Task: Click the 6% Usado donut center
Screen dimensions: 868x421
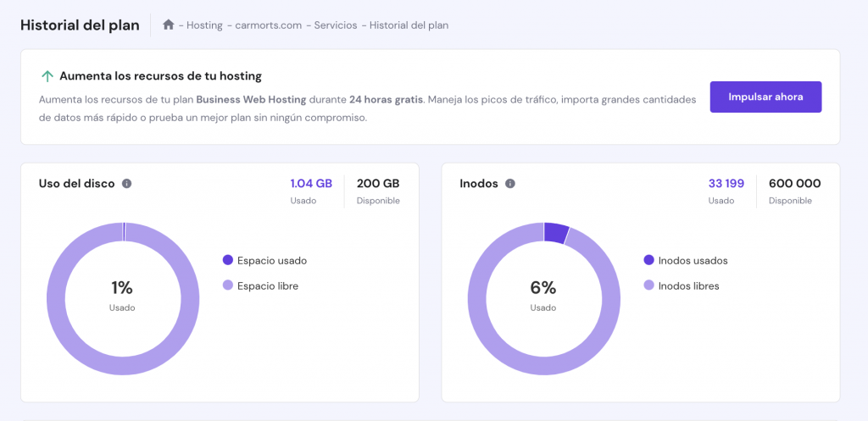Action: click(543, 293)
